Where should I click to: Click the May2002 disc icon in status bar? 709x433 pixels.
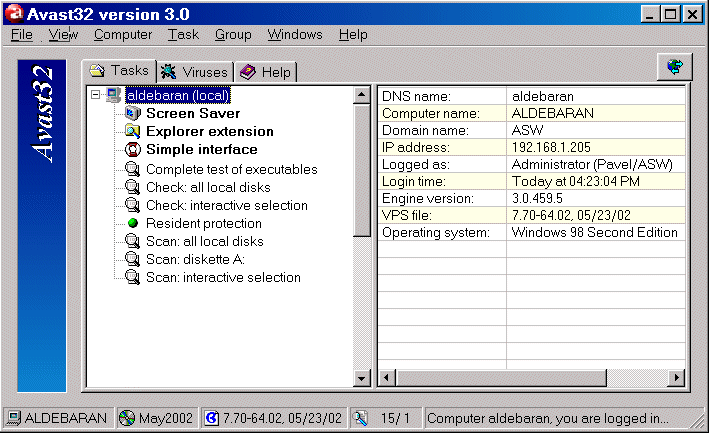coord(127,418)
